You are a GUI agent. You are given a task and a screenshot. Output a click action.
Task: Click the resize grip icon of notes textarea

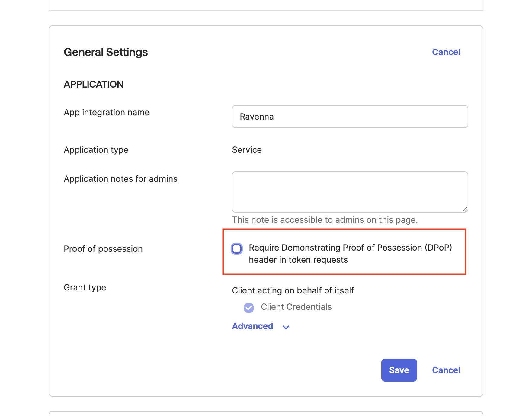pos(465,209)
